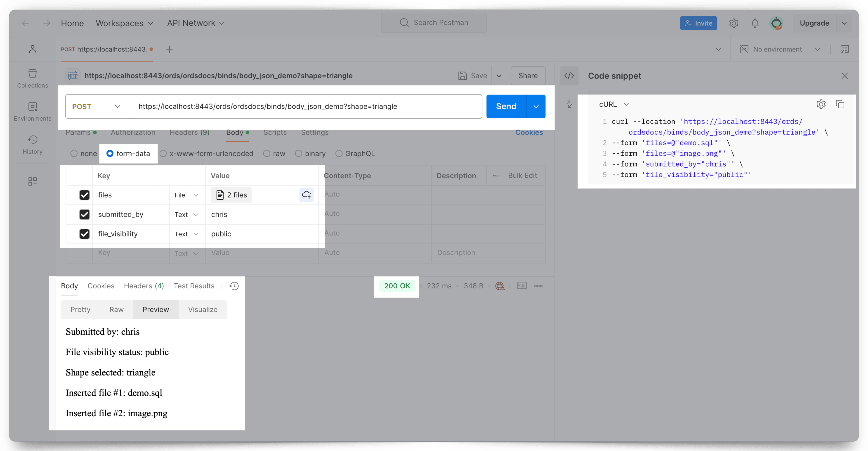Image resolution: width=868 pixels, height=451 pixels.
Task: Toggle the code snippet panel icon
Action: click(569, 76)
